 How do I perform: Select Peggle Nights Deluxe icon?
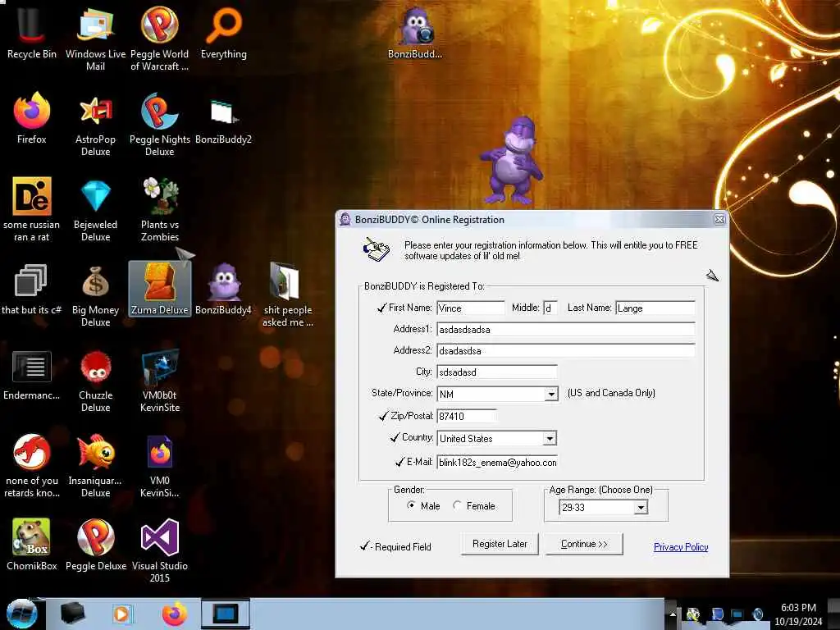(x=160, y=125)
